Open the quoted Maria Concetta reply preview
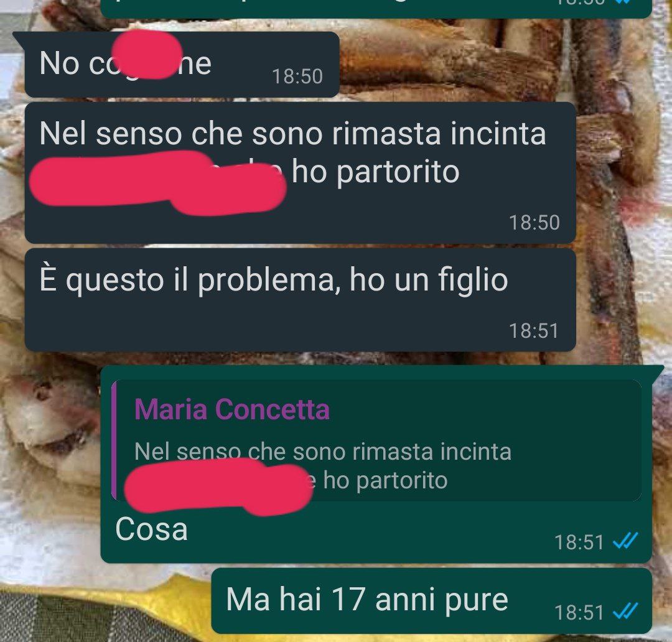This screenshot has height=642, width=672. click(376, 440)
